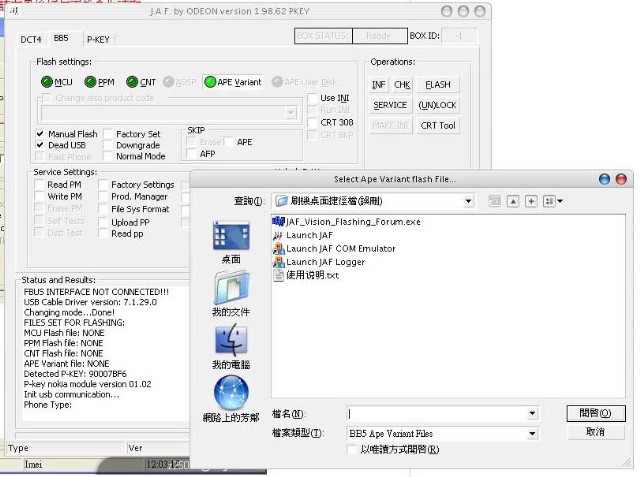
Task: Check the Read pp checkbox
Action: click(x=103, y=233)
